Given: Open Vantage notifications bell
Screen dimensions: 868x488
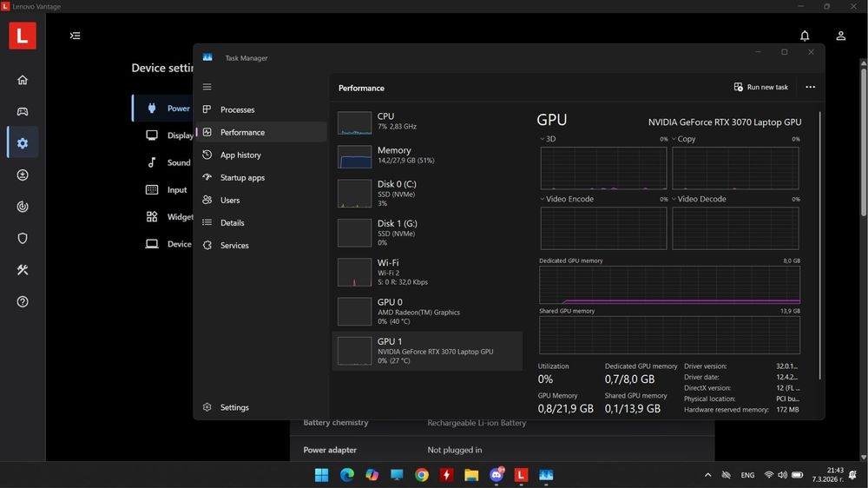Looking at the screenshot, I should click(x=805, y=36).
